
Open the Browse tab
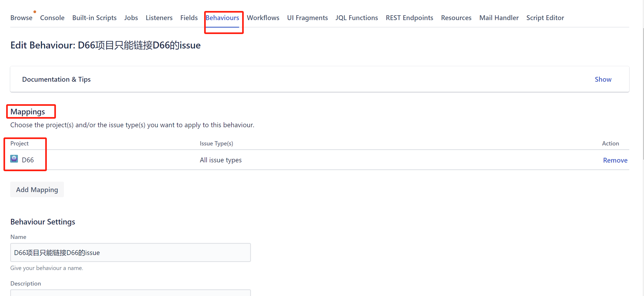(21, 18)
